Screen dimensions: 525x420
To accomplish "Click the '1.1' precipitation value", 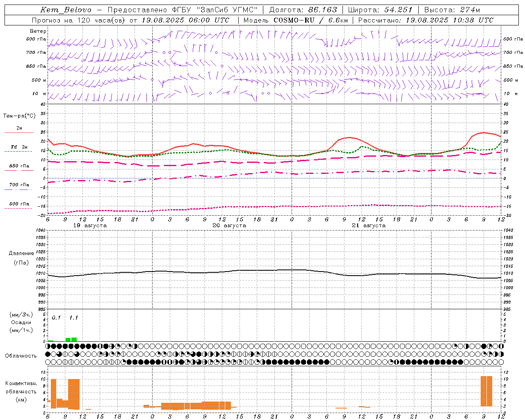I will click(73, 318).
